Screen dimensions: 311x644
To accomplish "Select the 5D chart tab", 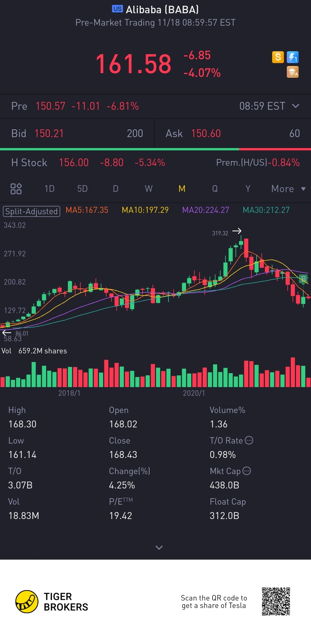I will [x=82, y=189].
